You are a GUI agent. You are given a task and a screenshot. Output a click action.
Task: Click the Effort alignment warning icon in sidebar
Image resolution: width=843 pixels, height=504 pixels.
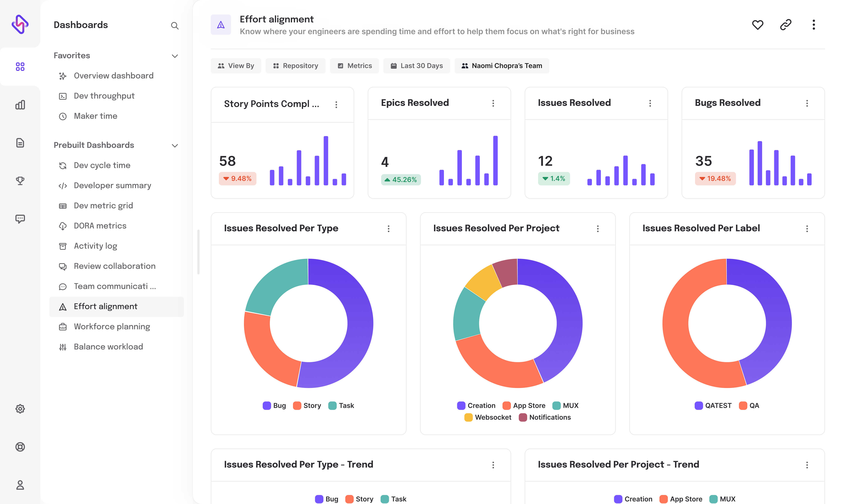[x=63, y=307]
